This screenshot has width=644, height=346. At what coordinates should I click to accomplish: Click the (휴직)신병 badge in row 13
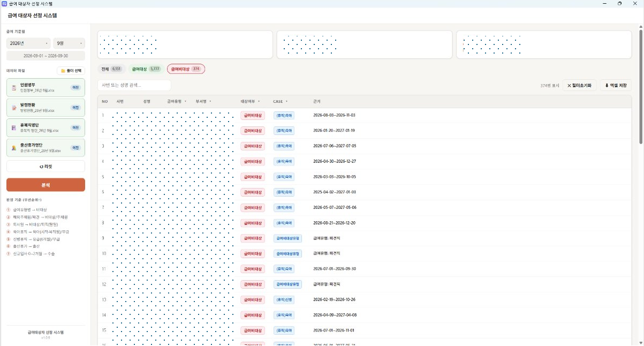[x=284, y=299]
